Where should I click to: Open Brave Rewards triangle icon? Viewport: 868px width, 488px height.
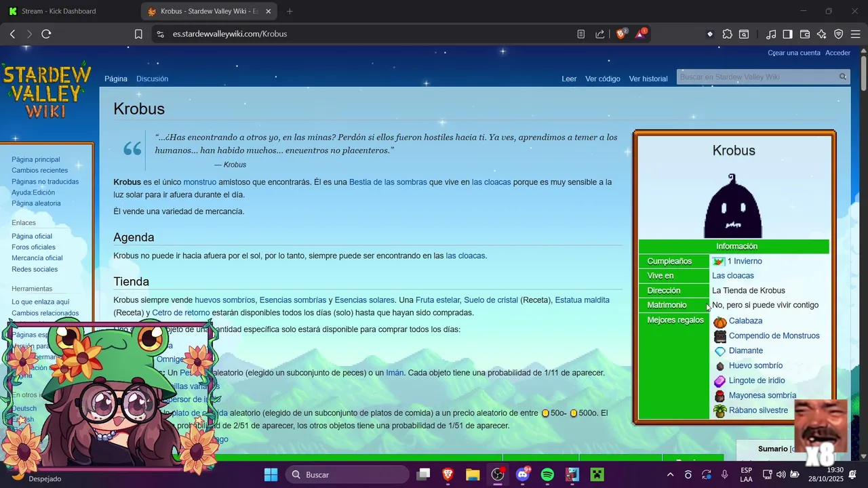coord(640,34)
